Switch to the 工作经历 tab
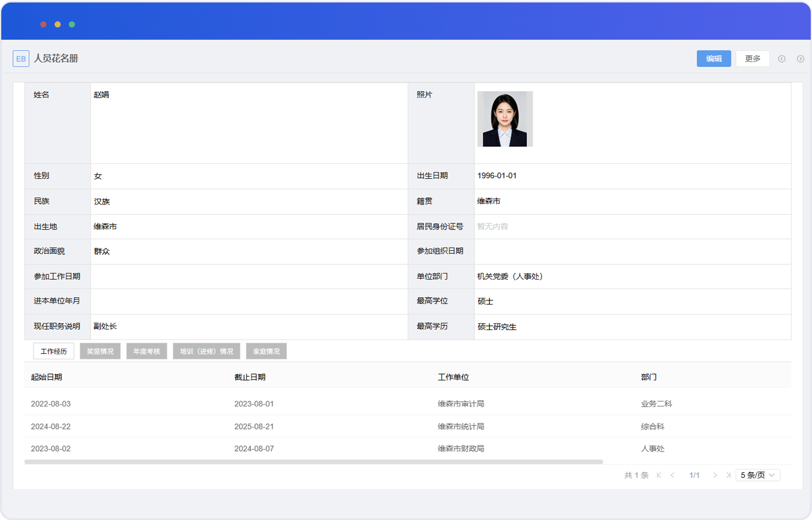This screenshot has height=520, width=812. 53,351
